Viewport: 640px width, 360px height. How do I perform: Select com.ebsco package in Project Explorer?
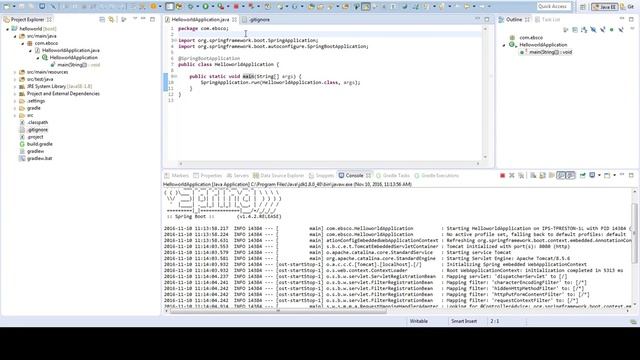(46, 43)
